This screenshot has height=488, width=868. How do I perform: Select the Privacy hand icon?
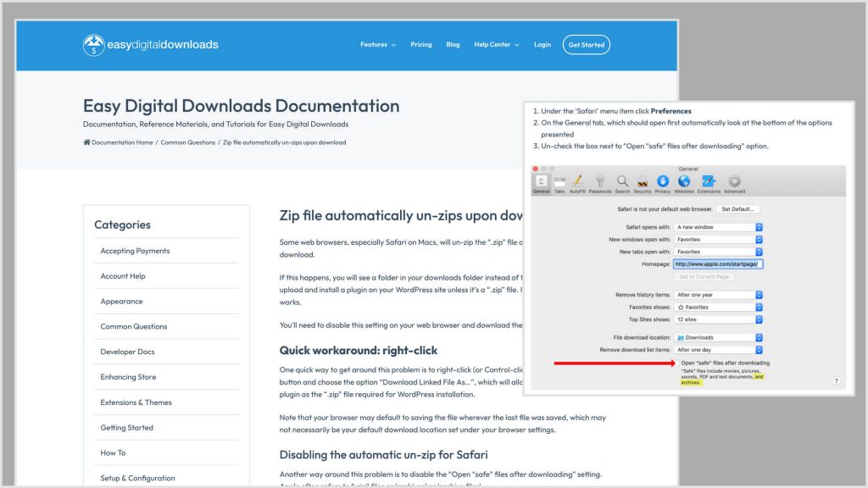(x=663, y=182)
